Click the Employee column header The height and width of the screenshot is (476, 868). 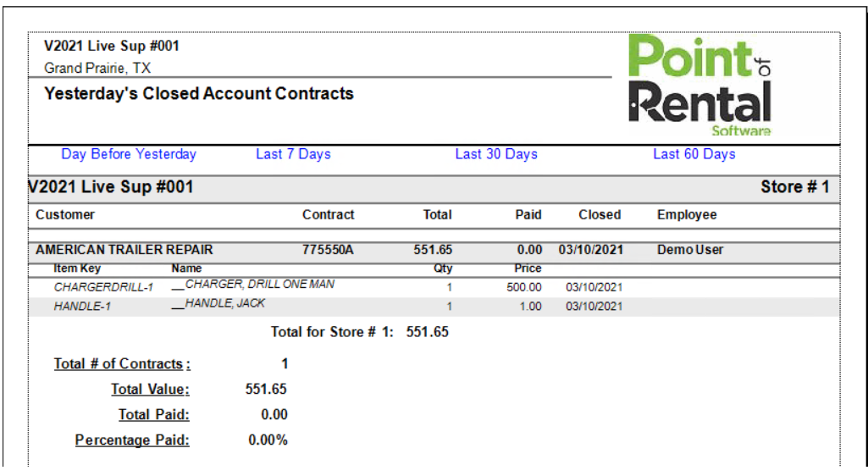(686, 215)
